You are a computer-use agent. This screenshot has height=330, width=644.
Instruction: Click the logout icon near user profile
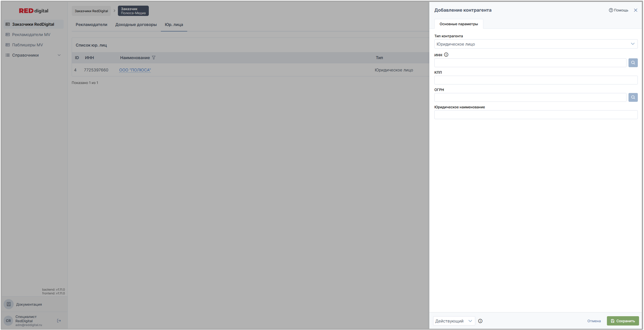tap(59, 321)
